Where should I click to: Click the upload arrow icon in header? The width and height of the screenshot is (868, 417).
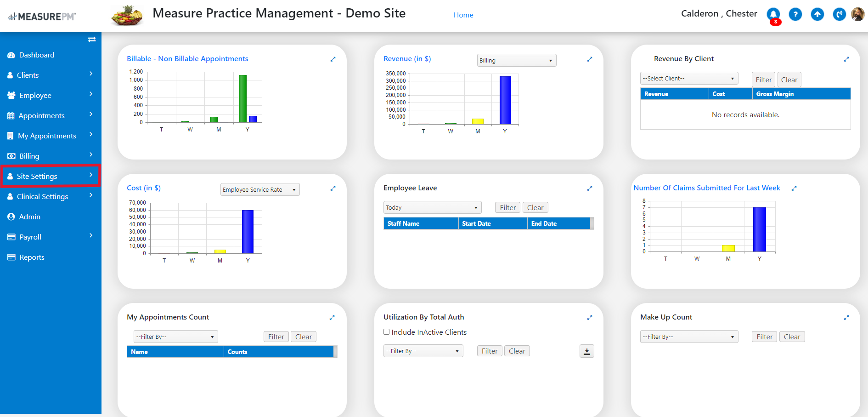click(x=817, y=14)
